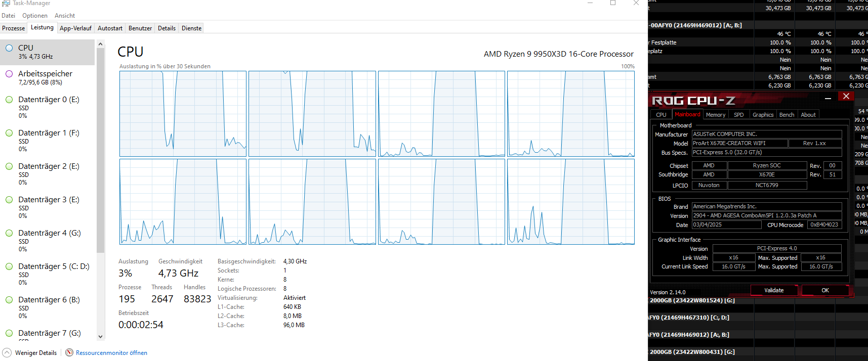
Task: Open the About tab in CPU-Z
Action: (808, 115)
